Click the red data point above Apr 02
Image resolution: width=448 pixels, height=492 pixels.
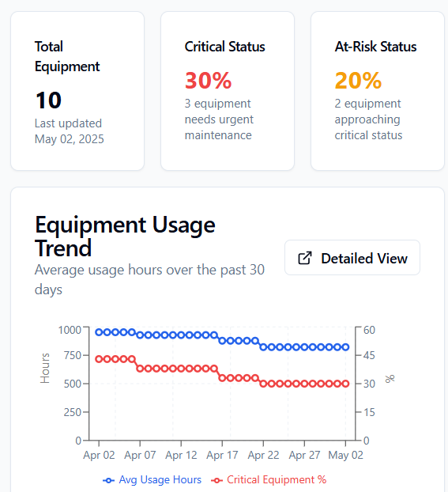(x=99, y=359)
